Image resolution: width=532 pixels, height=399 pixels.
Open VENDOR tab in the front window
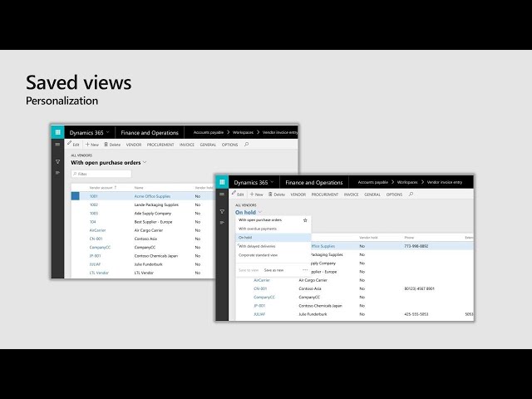[298, 195]
